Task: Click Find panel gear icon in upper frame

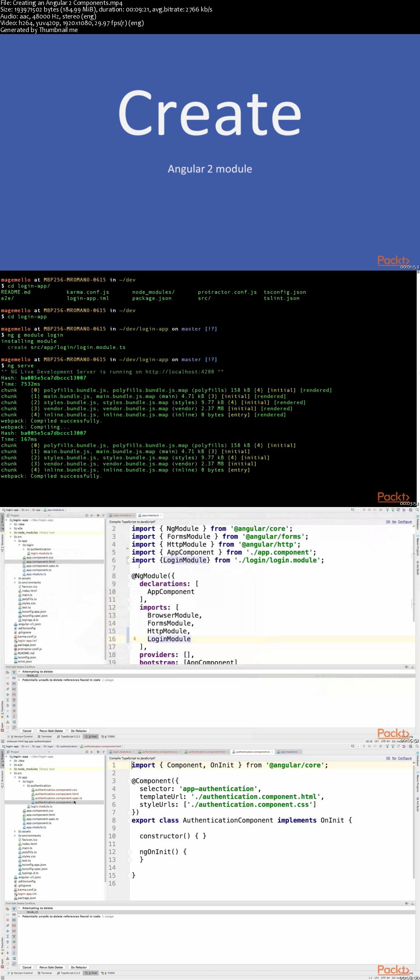Action: [407, 667]
